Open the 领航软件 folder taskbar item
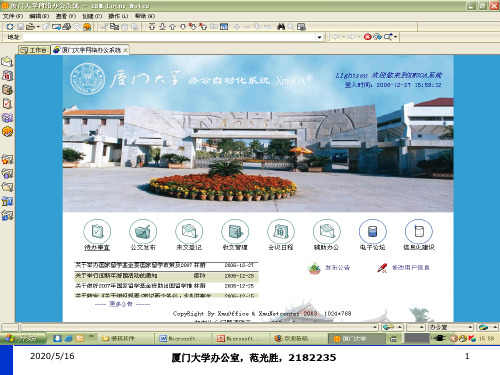This screenshot has width=500, height=375. [x=125, y=339]
